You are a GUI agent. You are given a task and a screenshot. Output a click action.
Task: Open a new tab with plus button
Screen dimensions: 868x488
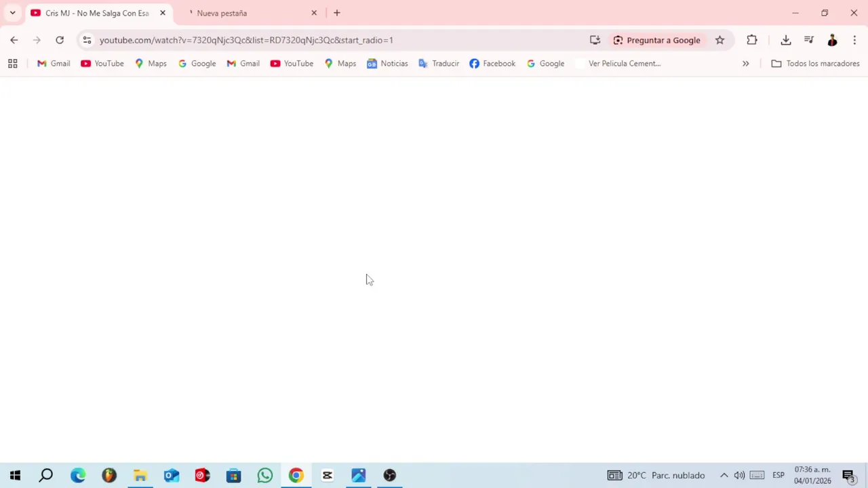[x=337, y=13]
